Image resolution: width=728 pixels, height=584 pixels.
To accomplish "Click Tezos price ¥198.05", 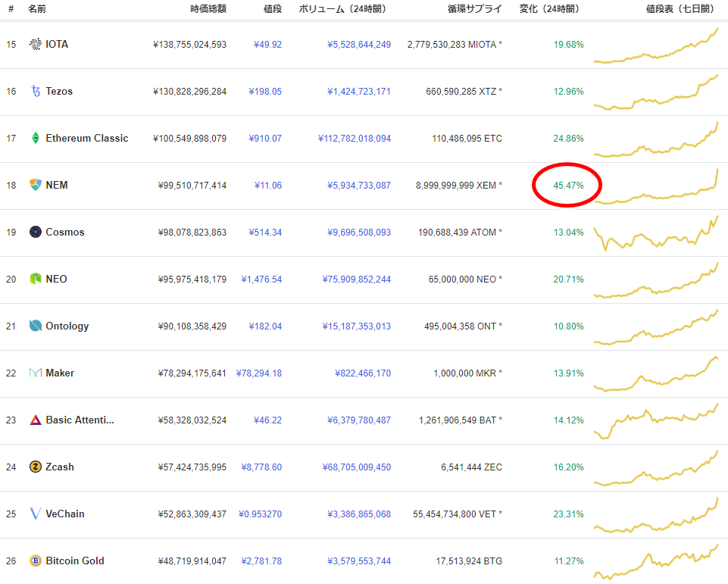I will tap(265, 92).
